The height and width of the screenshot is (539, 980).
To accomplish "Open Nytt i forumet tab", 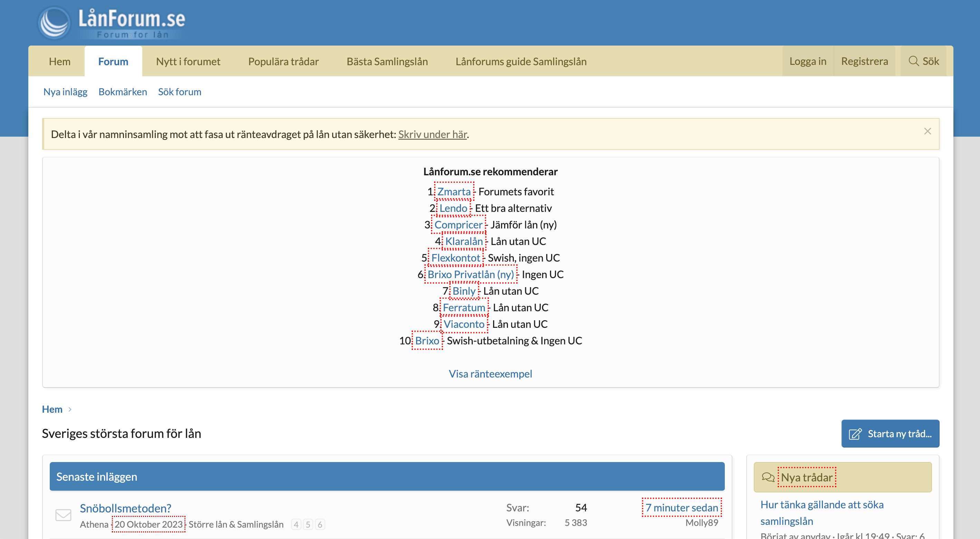I will [188, 61].
